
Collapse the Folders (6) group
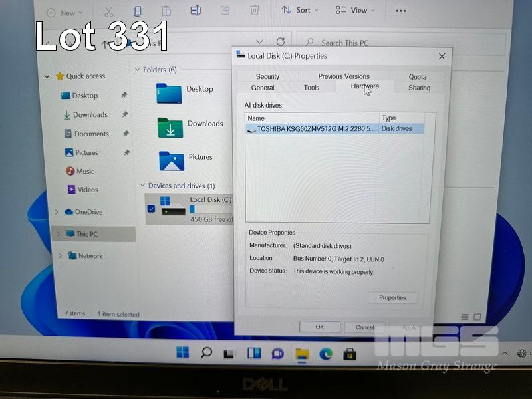138,70
